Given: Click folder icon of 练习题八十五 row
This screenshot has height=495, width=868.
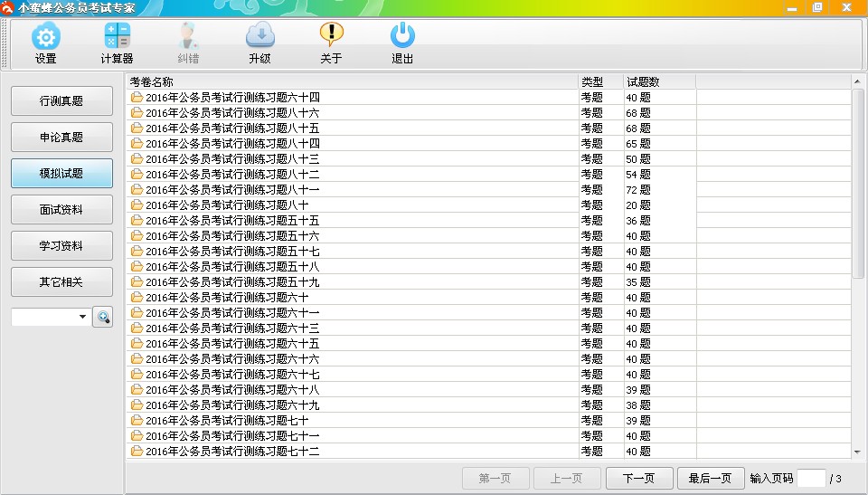Looking at the screenshot, I should pos(137,128).
